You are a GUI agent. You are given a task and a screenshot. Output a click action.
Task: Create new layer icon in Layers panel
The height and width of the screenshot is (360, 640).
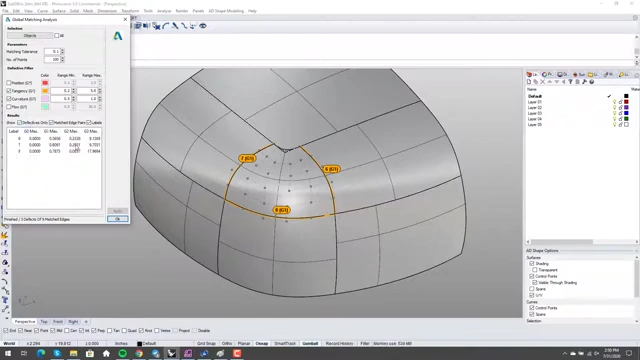pos(529,82)
